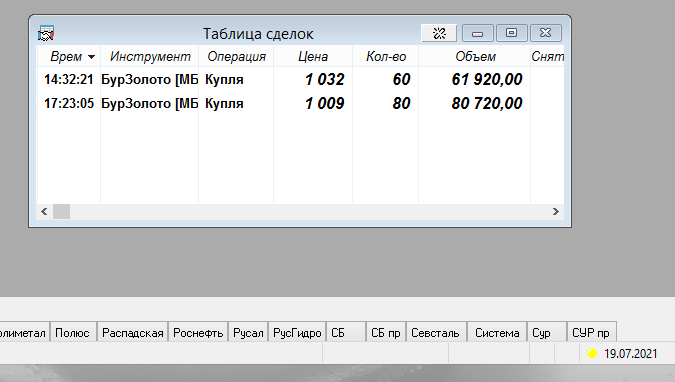Click the Инструмент column header
675x382 pixels.
pyautogui.click(x=150, y=56)
